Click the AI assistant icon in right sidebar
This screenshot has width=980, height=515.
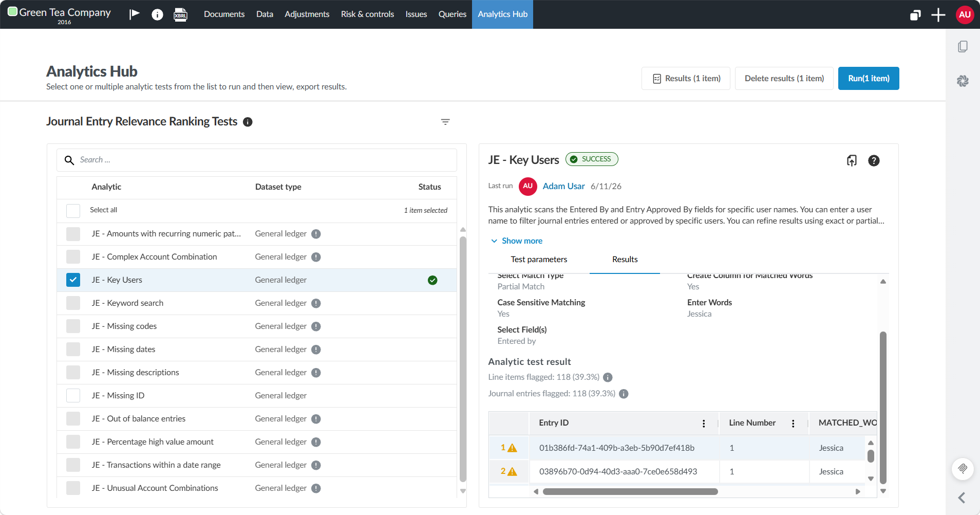coord(963,81)
